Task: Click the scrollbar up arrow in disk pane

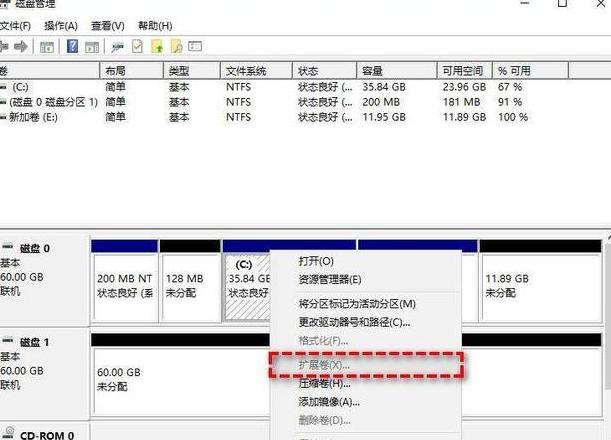Action: pos(609,237)
